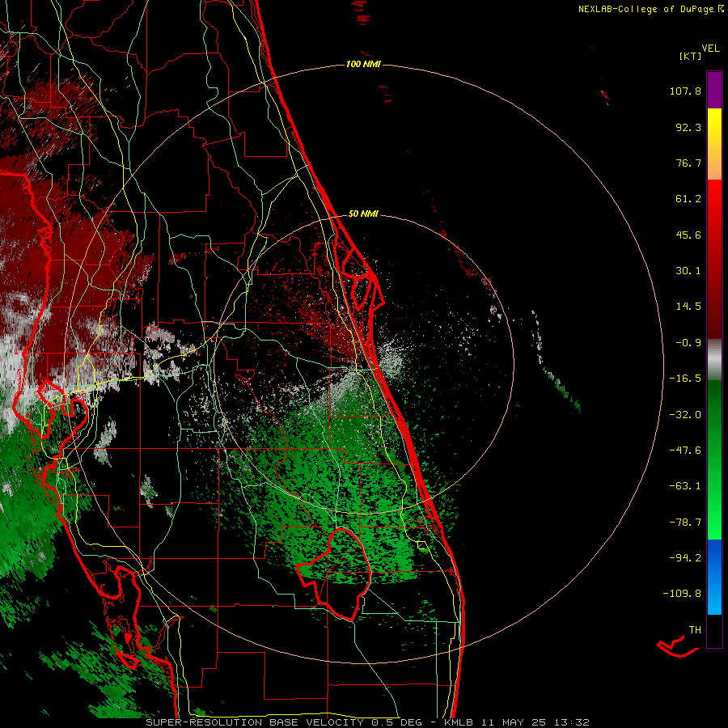
Task: Click the 14.5 legend value
Action: click(688, 307)
